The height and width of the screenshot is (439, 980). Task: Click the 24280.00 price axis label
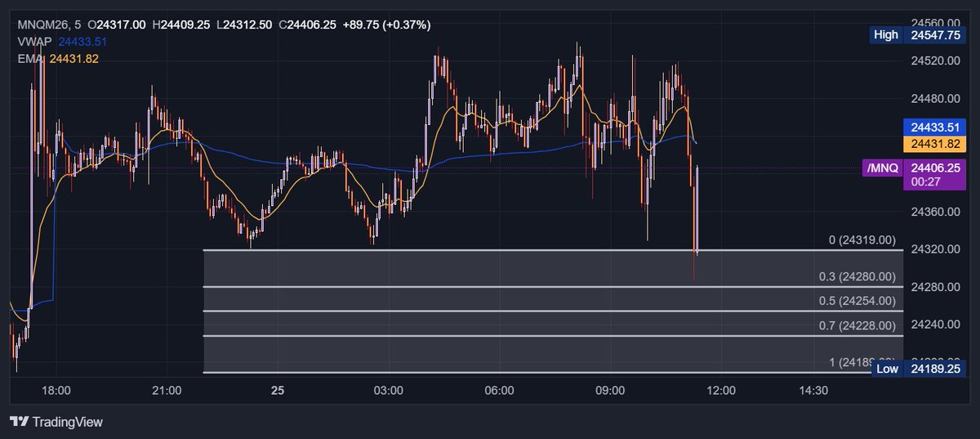click(938, 287)
